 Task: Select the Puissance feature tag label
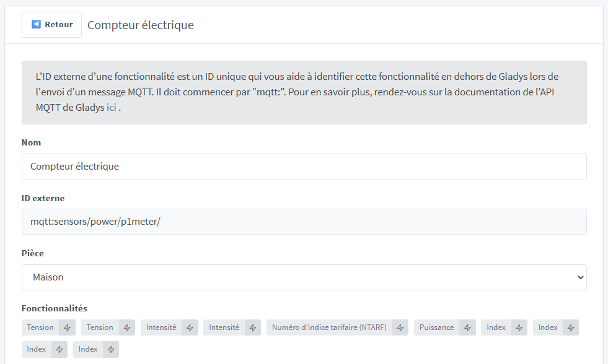click(436, 327)
